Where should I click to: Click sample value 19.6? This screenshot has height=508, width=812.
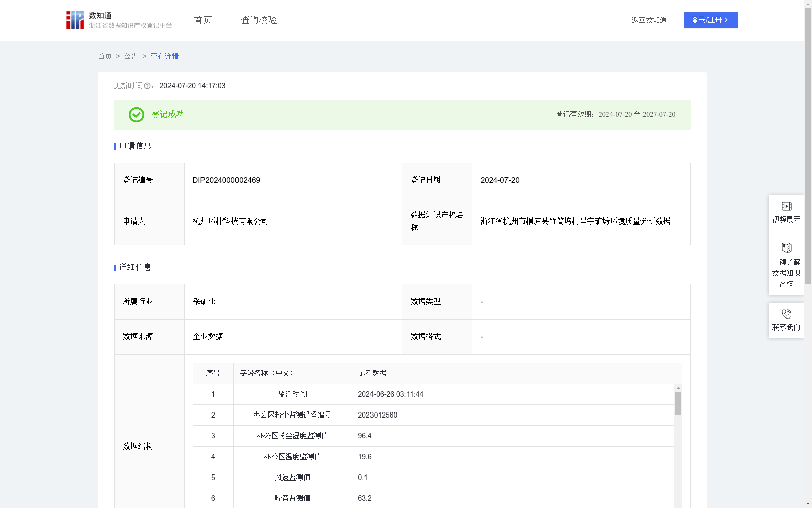(364, 457)
